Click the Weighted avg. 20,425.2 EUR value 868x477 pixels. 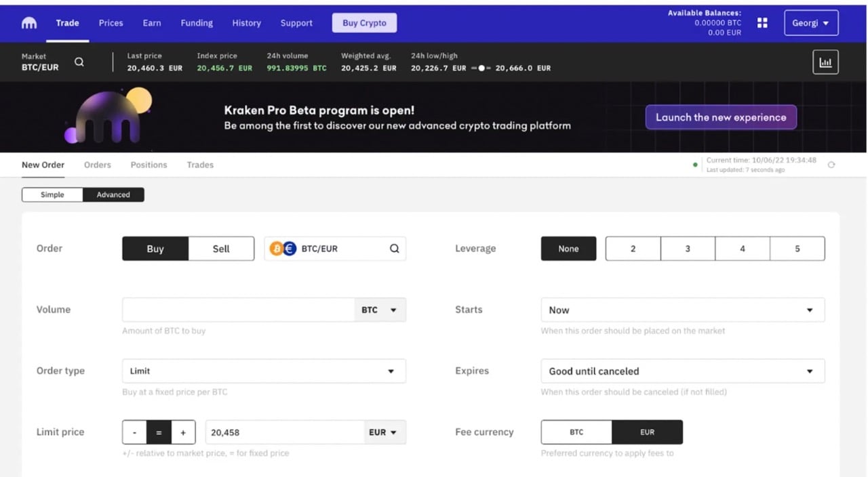pos(369,68)
